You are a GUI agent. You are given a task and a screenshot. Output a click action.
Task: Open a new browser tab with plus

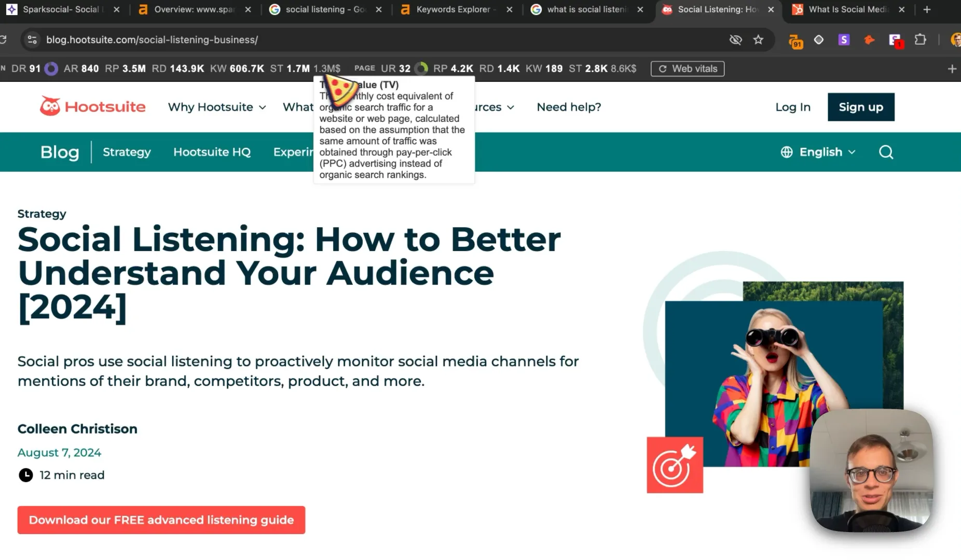click(927, 9)
